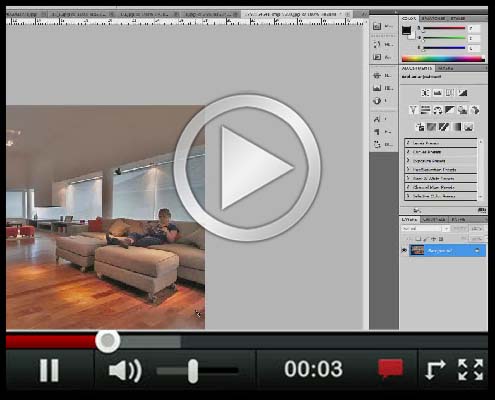Open the collapsed Histogram panel icon

tap(377, 88)
